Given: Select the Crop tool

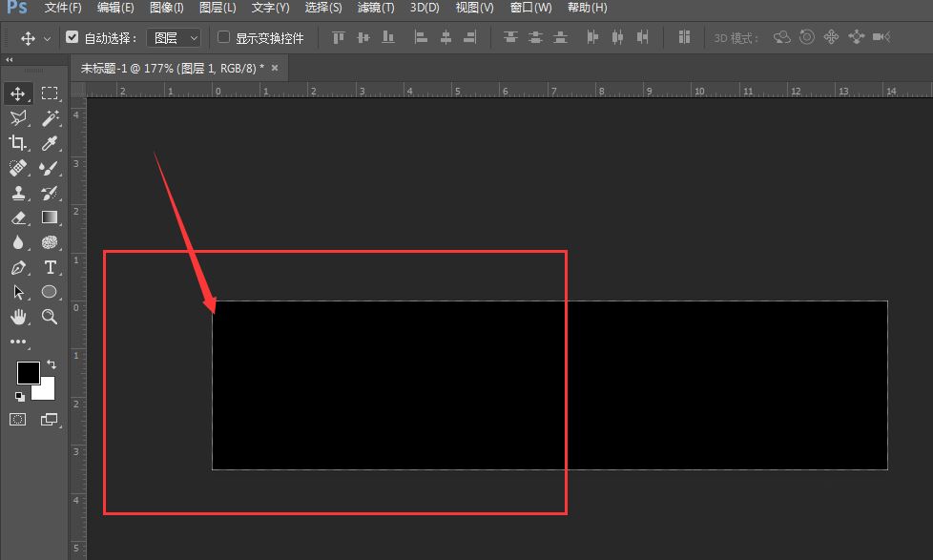Looking at the screenshot, I should [18, 143].
